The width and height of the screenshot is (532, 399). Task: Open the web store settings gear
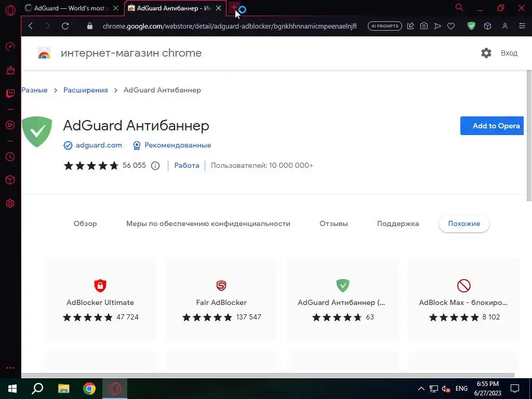click(486, 53)
